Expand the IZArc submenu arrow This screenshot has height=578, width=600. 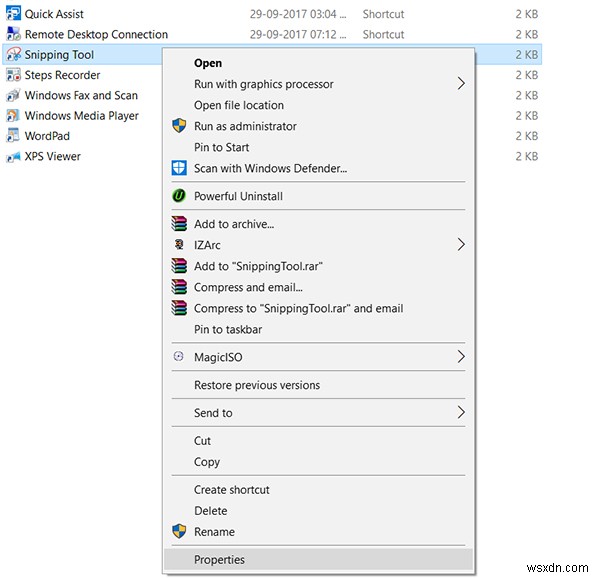click(461, 244)
